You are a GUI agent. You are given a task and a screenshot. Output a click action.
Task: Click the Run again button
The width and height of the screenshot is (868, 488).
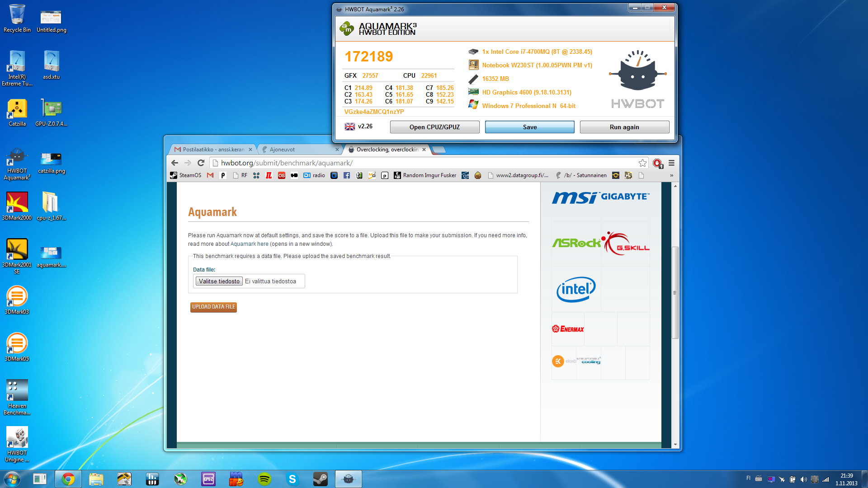click(x=624, y=127)
